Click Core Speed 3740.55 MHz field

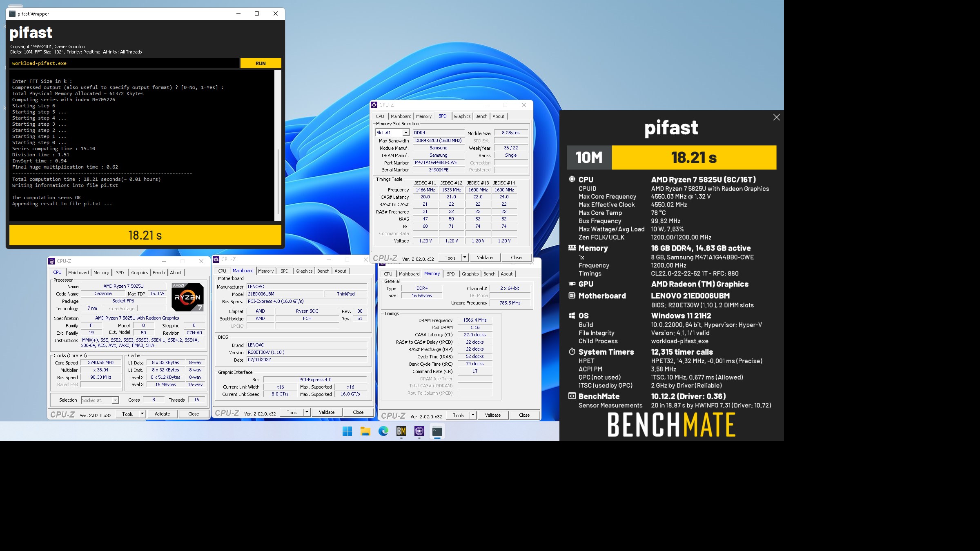coord(101,362)
